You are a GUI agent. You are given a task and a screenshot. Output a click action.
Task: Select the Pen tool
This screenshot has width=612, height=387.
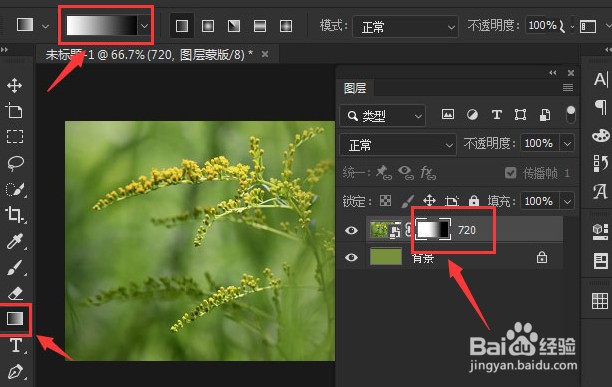coord(15,372)
